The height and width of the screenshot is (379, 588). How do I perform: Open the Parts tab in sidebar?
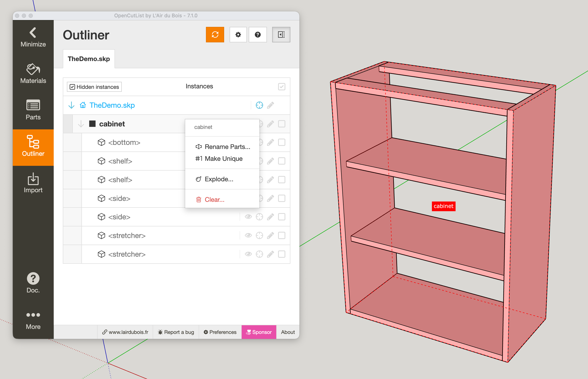[x=33, y=110]
